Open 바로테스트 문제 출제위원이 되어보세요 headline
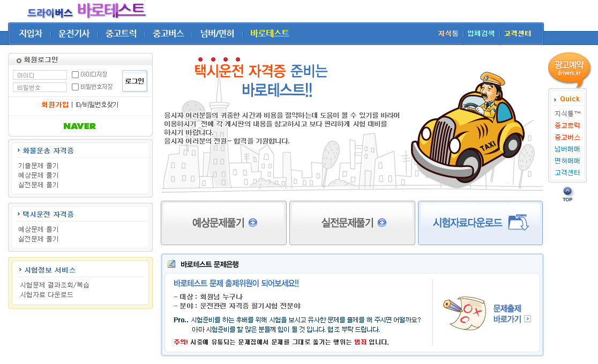The image size is (598, 364). (236, 283)
